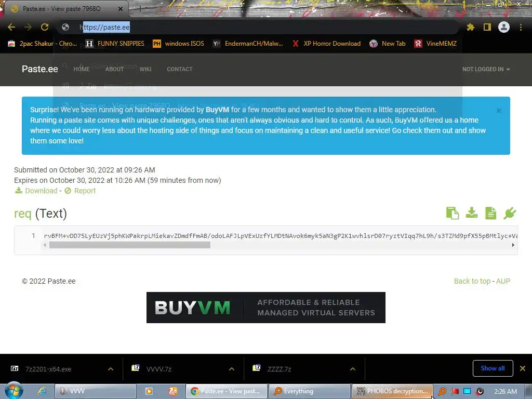Click the scrollbar right arrow
Viewport: 532px width, 399px height.
pos(513,245)
